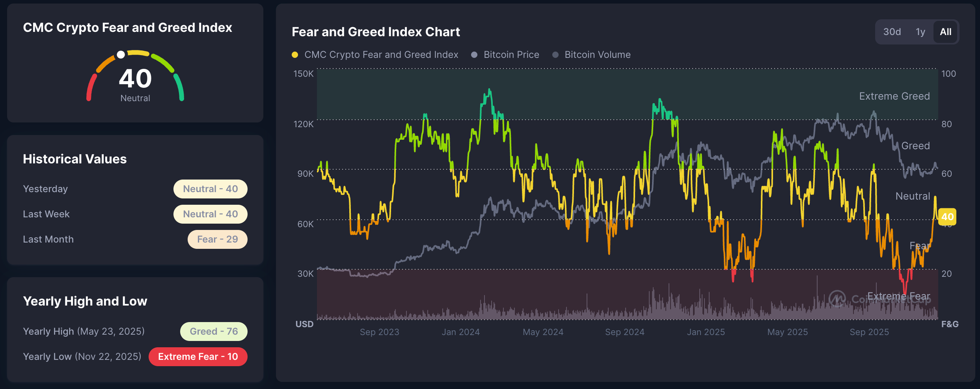Click the Extreme Fear - 10 red badge
The image size is (980, 389).
pos(198,357)
